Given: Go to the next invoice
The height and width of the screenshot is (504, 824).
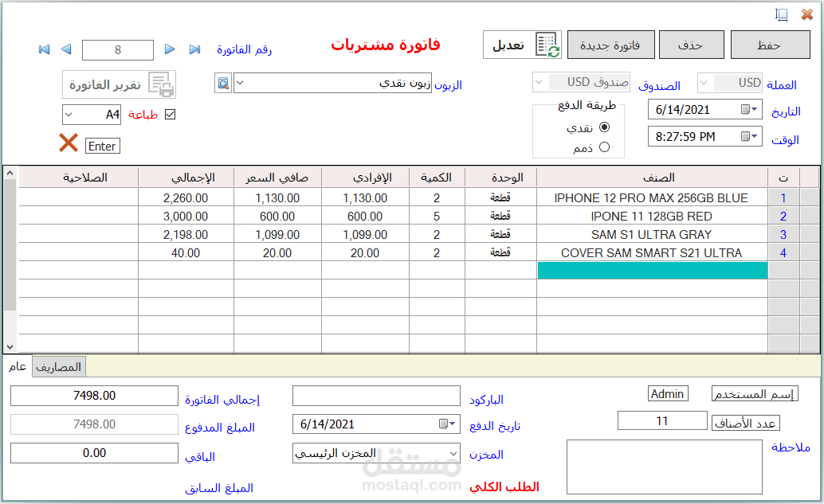Looking at the screenshot, I should point(169,49).
